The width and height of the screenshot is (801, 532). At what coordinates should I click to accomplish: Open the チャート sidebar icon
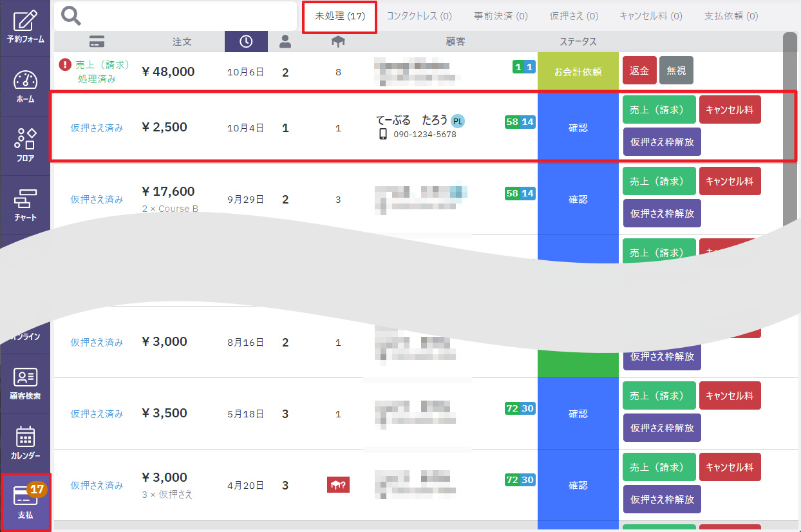click(x=25, y=205)
